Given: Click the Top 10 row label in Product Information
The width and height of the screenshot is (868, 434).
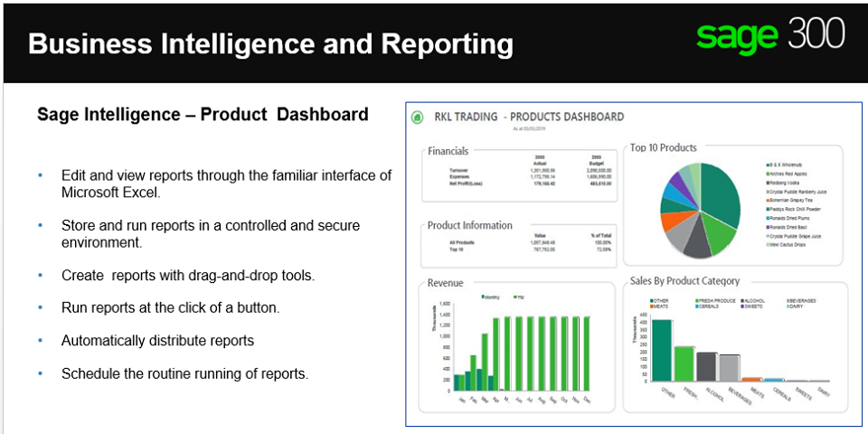Looking at the screenshot, I should [x=458, y=250].
